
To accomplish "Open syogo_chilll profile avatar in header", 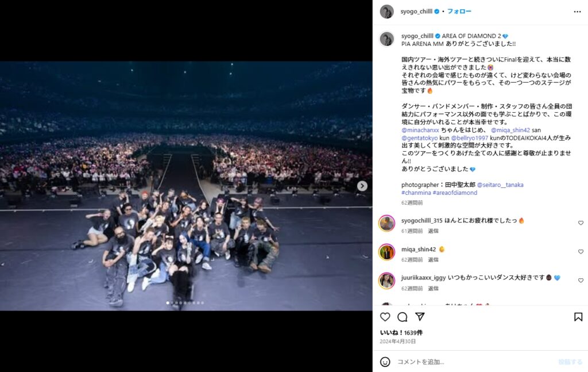I will pyautogui.click(x=386, y=11).
